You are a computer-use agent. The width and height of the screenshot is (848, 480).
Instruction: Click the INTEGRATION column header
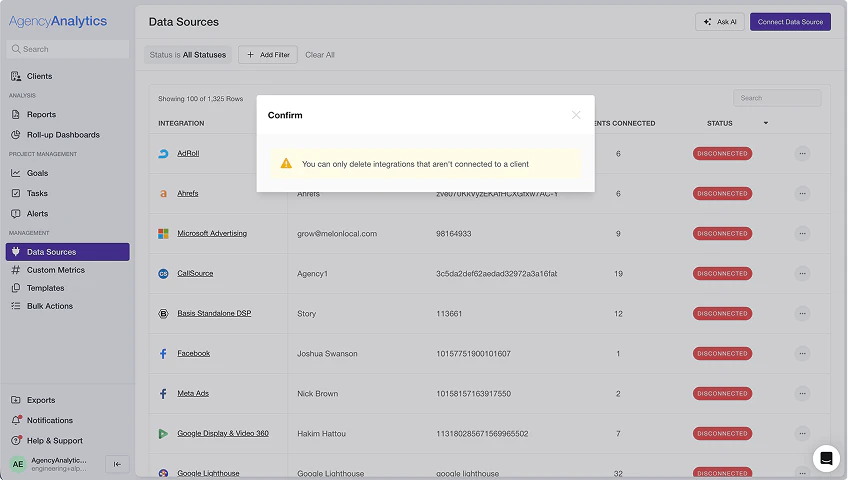(x=181, y=123)
